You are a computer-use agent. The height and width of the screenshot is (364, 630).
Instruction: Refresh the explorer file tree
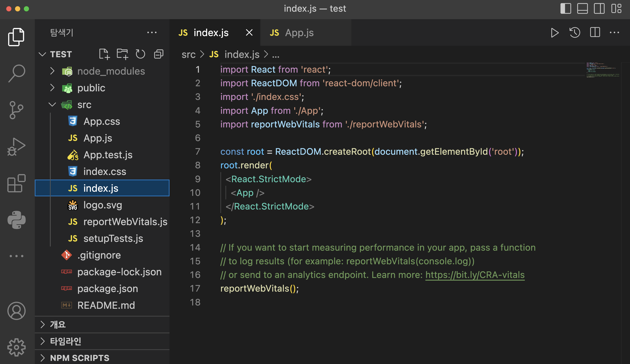(140, 54)
